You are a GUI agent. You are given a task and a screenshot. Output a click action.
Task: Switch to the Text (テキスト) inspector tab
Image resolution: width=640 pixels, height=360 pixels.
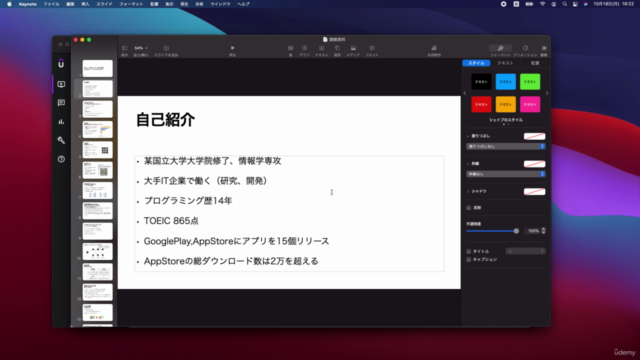[505, 63]
